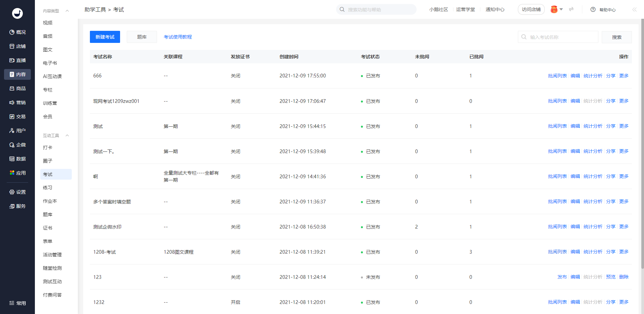Screen dimensions: 644x314
Task: Open 更多 menu for exam 666
Action: [x=624, y=76]
